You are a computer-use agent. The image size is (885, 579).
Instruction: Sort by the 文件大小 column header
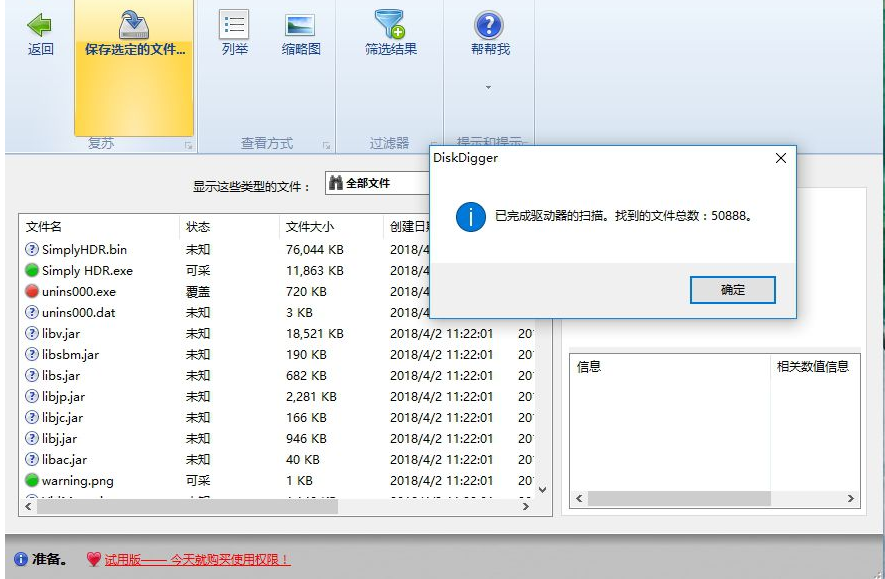[x=310, y=227]
